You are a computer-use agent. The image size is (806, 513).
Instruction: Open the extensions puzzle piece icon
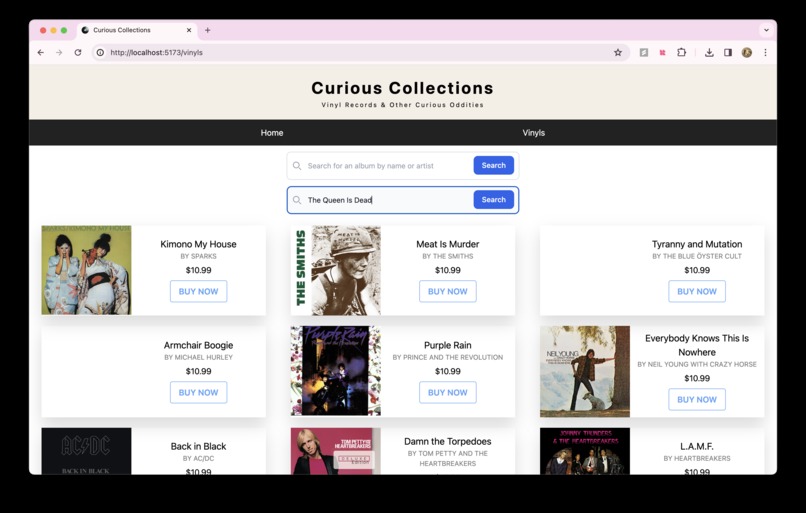(x=682, y=52)
